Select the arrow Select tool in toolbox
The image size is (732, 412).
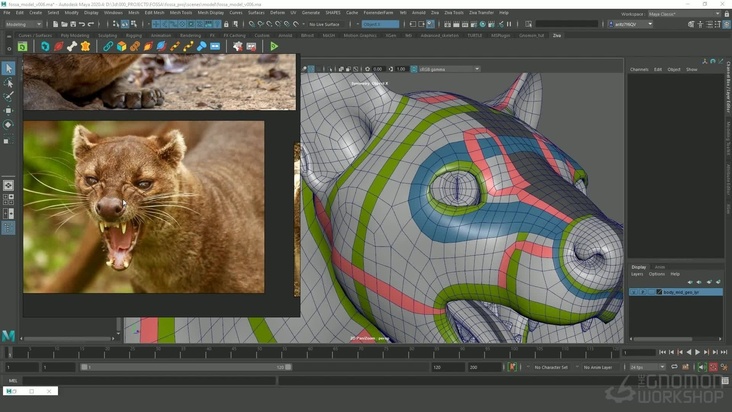pos(8,69)
